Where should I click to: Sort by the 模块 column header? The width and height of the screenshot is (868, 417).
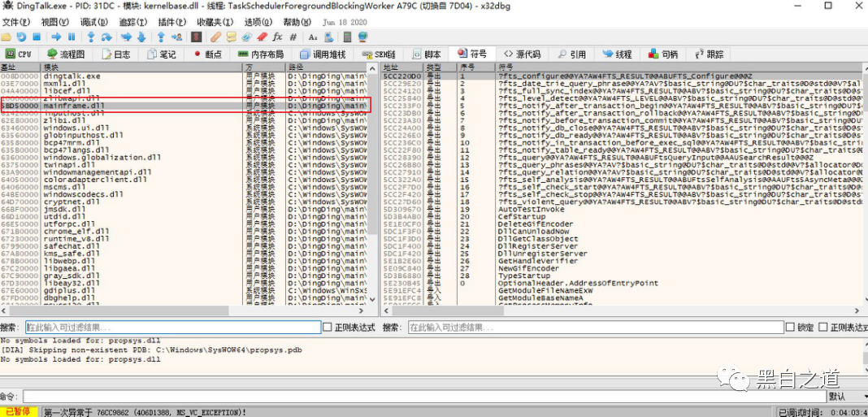click(x=143, y=67)
